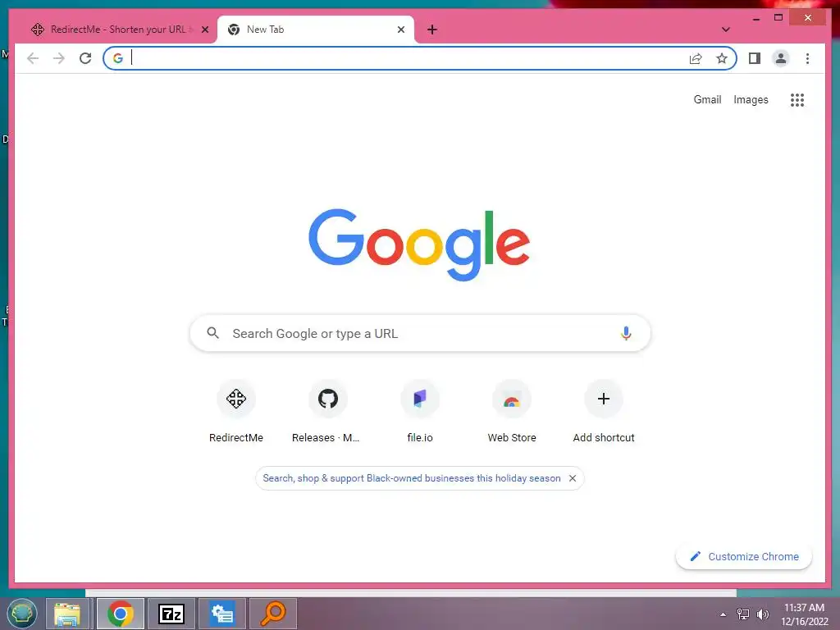Open the file.io shortcut
The width and height of the screenshot is (840, 630).
(x=420, y=399)
